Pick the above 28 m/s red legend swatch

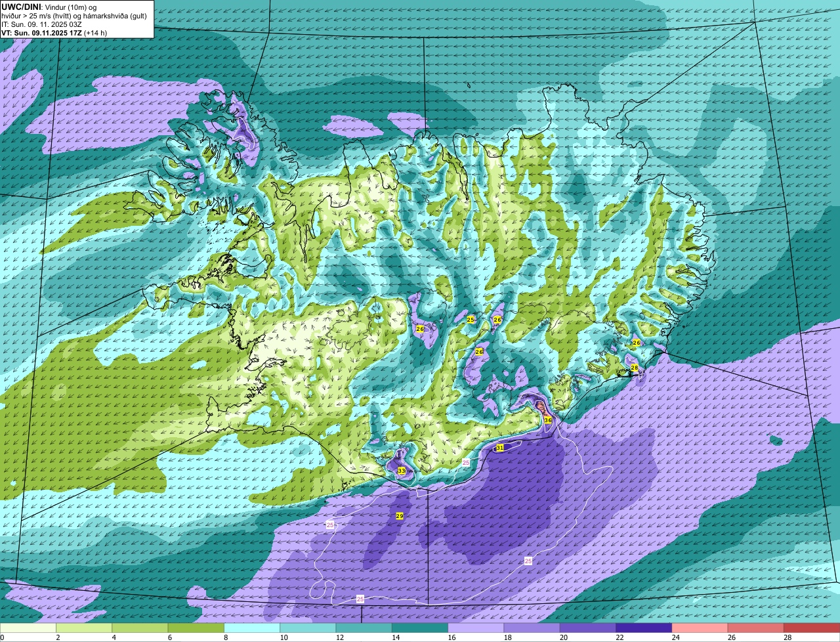(x=812, y=628)
